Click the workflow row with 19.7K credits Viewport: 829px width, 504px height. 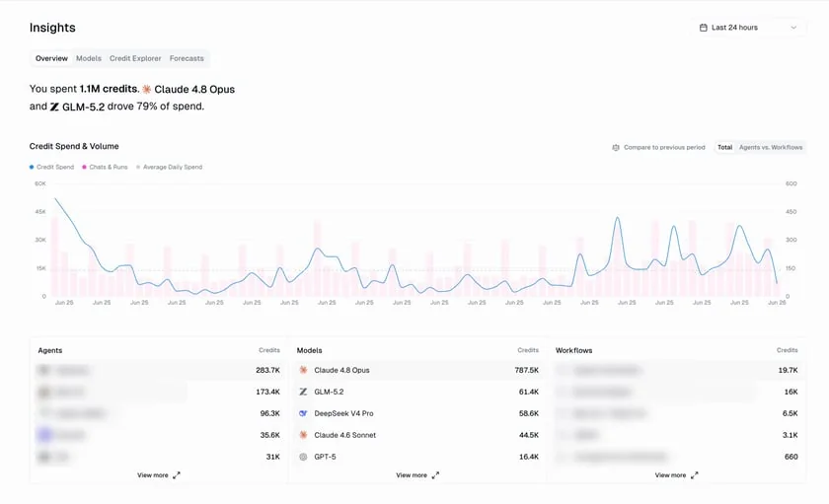[677, 370]
